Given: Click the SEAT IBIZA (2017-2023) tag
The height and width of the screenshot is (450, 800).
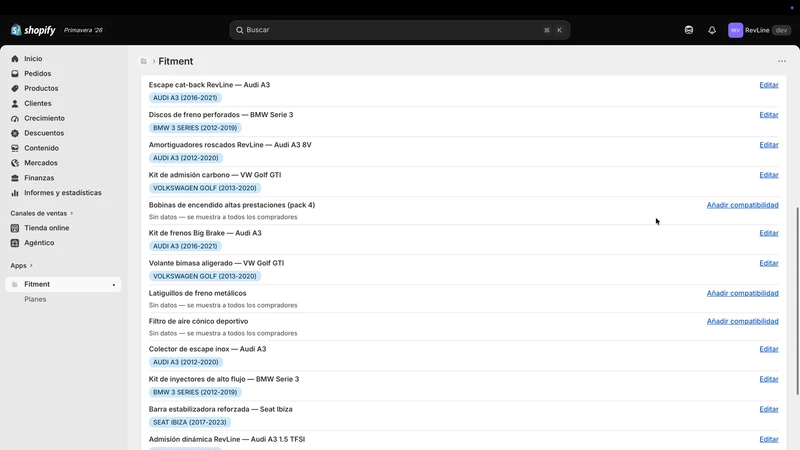Looking at the screenshot, I should (190, 422).
